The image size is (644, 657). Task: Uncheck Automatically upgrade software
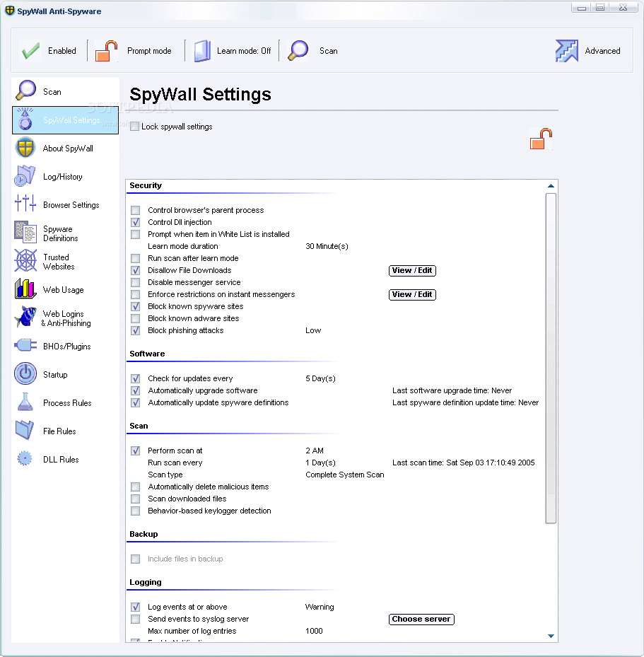pos(135,390)
